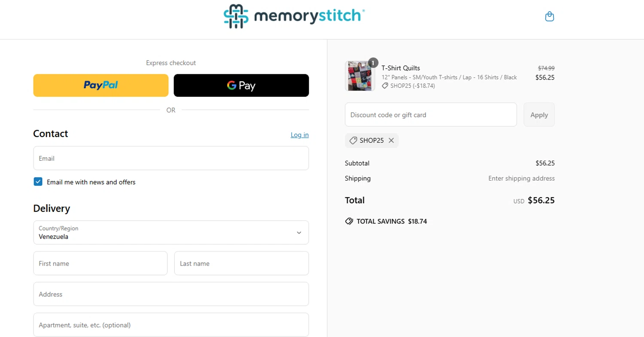
Task: Click the SHOP25 tag icon chip
Action: [x=372, y=141]
